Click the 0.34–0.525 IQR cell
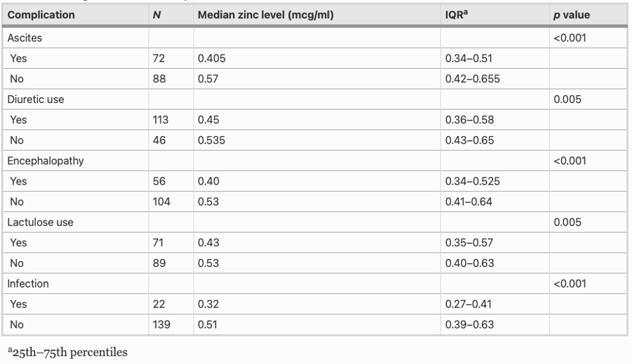Viewport: 633px width, 364px height. [472, 181]
